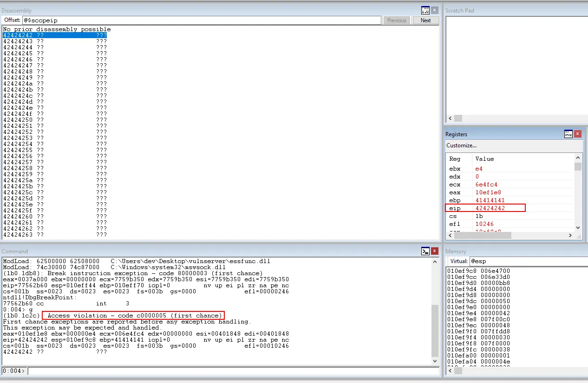
Task: Undock the Registers panel via its title bar icon
Action: pos(568,134)
